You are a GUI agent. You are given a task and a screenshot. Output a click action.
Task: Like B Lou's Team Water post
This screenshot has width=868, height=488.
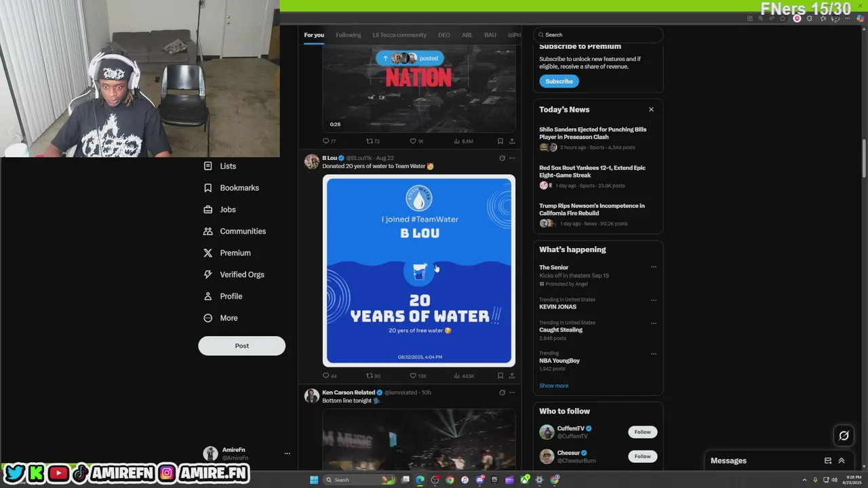(418, 375)
